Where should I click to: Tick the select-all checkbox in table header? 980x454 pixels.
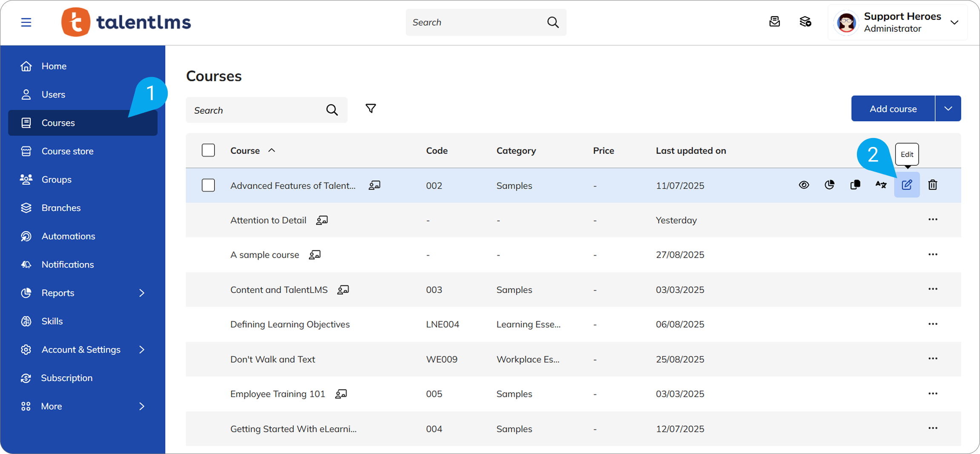[x=208, y=150]
